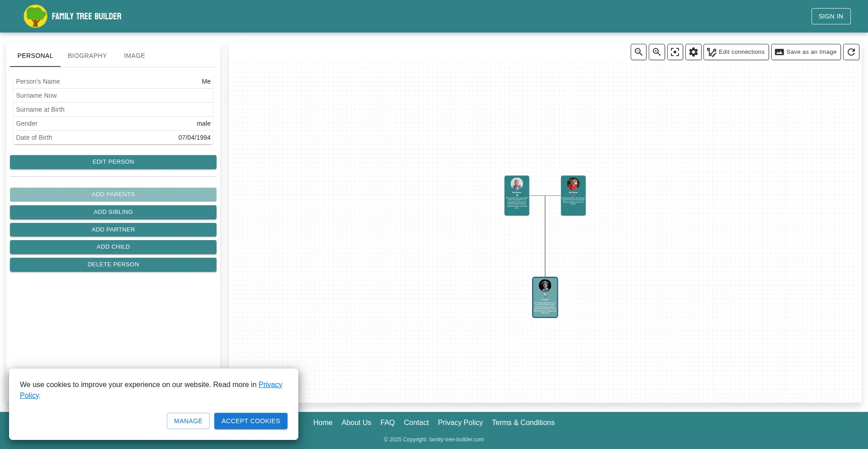Reset the tree with refresh icon
Screen dimensions: 868x449
pyautogui.click(x=851, y=52)
